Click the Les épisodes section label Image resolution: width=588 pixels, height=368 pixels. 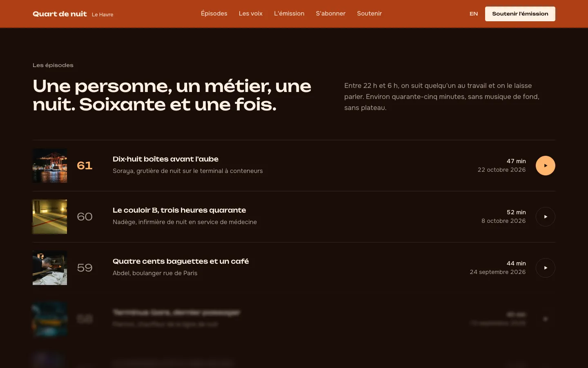53,65
